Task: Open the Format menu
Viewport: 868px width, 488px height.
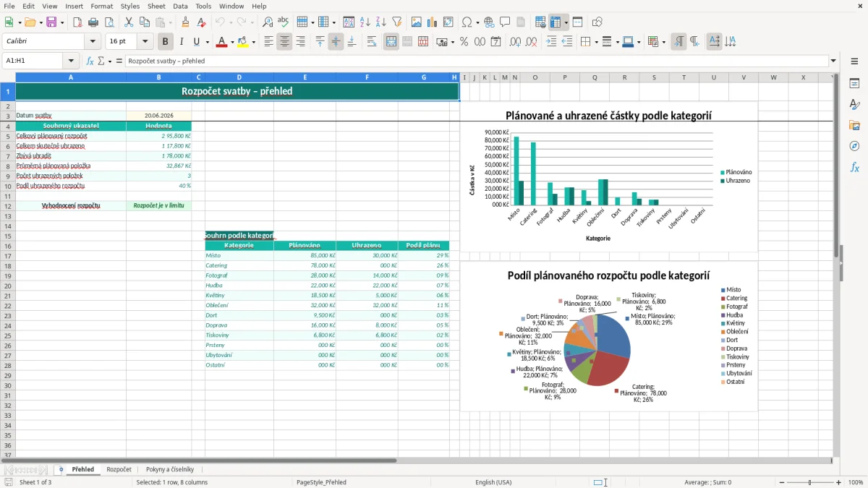Action: [x=101, y=6]
